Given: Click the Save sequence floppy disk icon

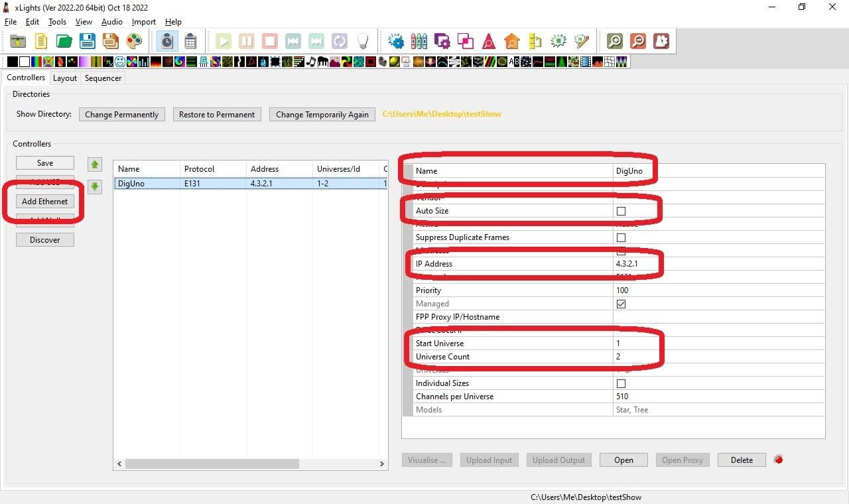Looking at the screenshot, I should click(88, 41).
